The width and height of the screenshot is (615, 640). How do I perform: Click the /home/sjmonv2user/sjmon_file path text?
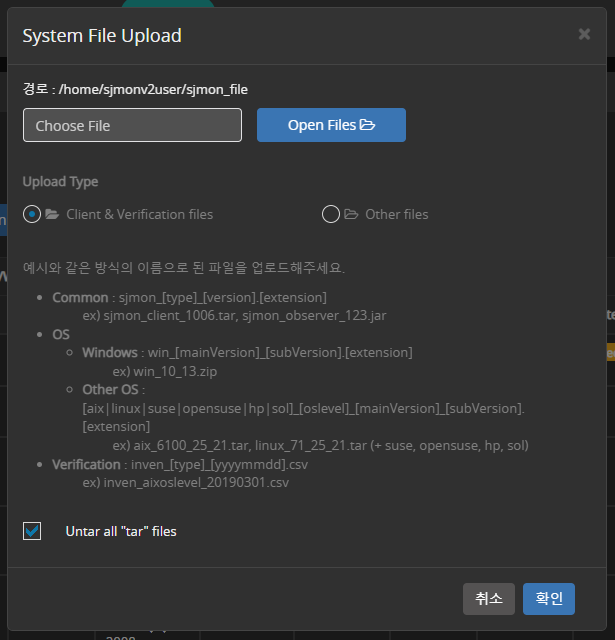[153, 89]
